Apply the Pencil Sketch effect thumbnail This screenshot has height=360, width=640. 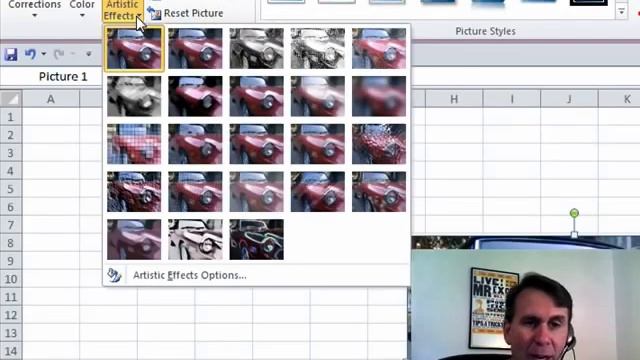pos(318,48)
